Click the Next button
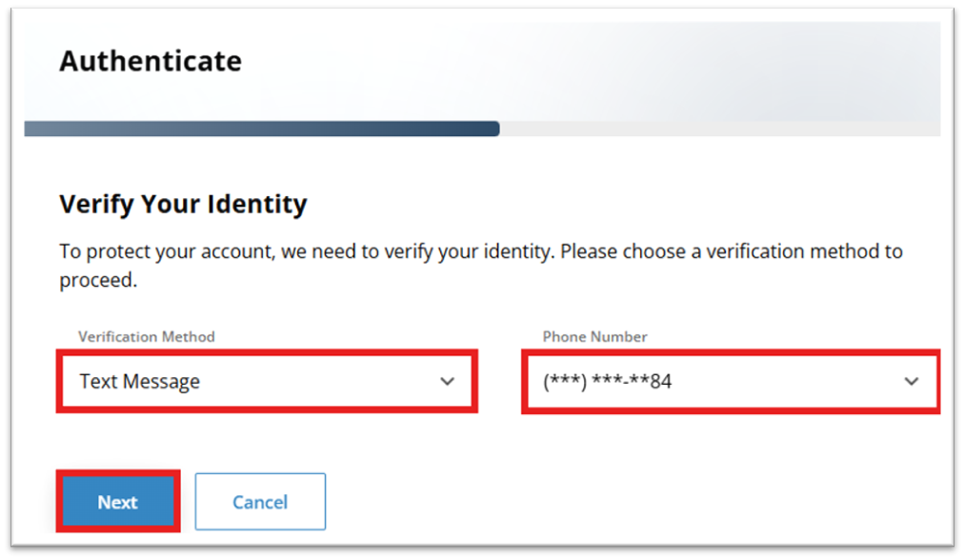 118,501
